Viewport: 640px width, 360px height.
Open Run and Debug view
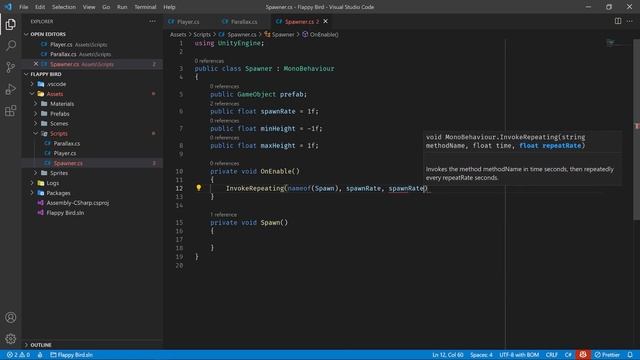click(x=11, y=89)
